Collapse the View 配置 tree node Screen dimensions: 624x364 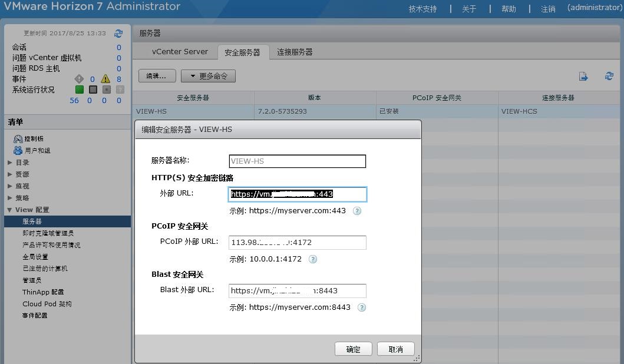pyautogui.click(x=9, y=210)
